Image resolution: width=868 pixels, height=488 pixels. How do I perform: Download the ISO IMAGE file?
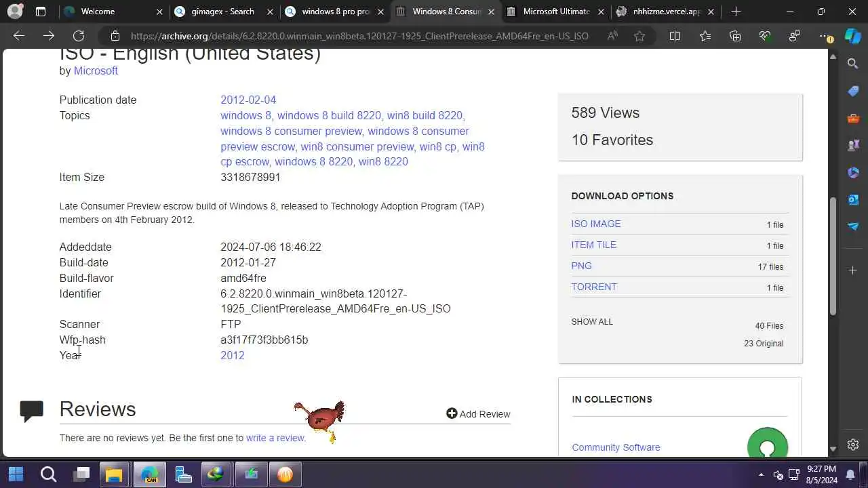596,224
